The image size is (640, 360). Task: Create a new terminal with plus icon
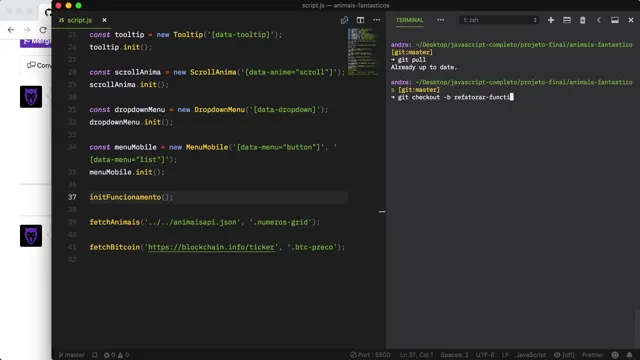tap(551, 20)
